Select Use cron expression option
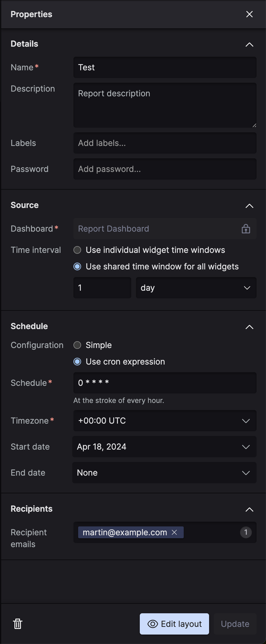Image resolution: width=266 pixels, height=644 pixels. [77, 362]
